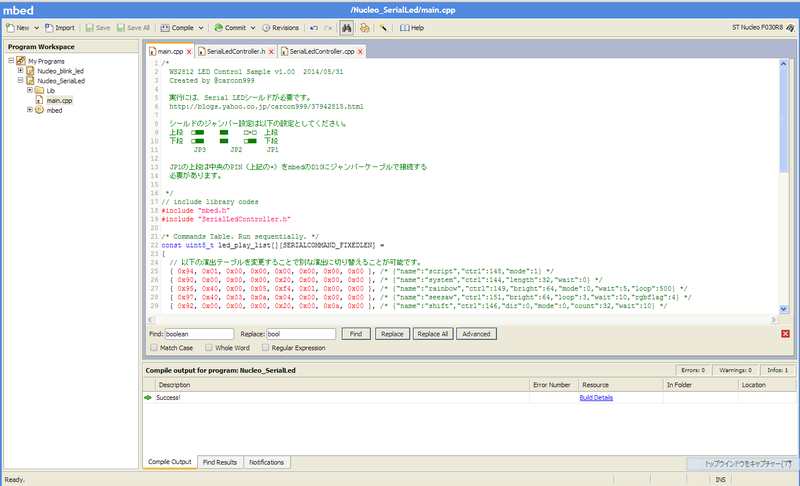Close the main.cpp tab

click(189, 52)
